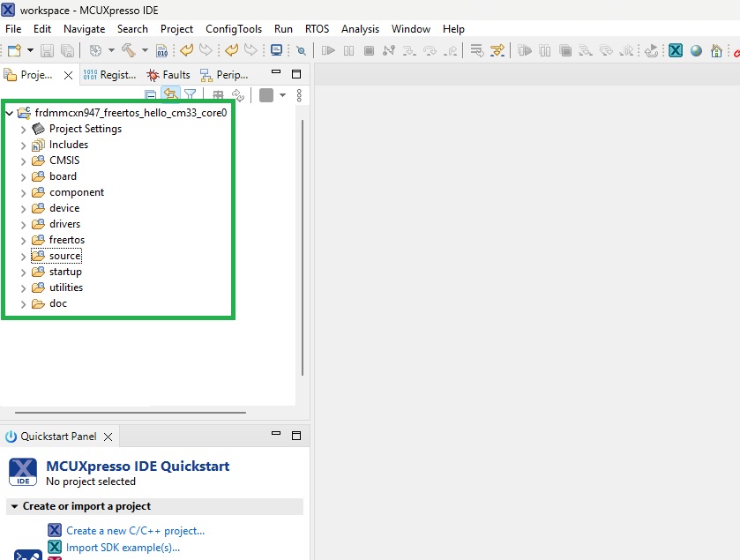740x560 pixels.
Task: Click the Build hammer icon
Action: click(x=131, y=50)
